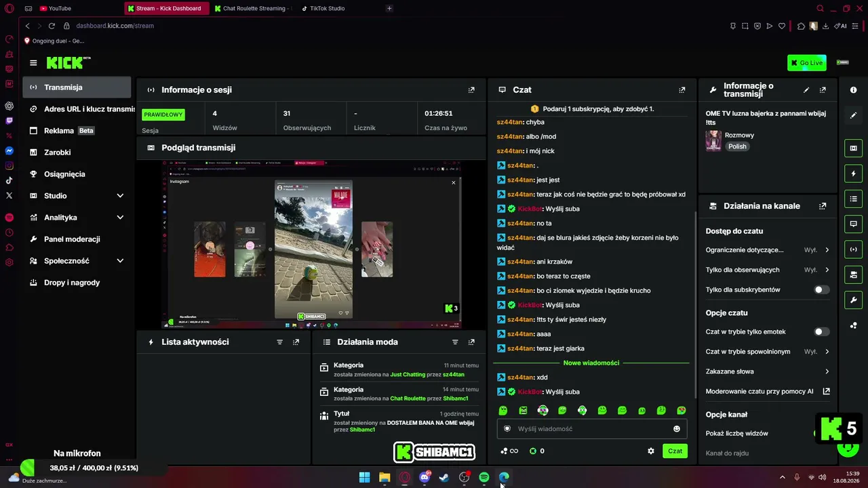The width and height of the screenshot is (868, 488).
Task: Open Discord from the taskbar
Action: pos(425,478)
